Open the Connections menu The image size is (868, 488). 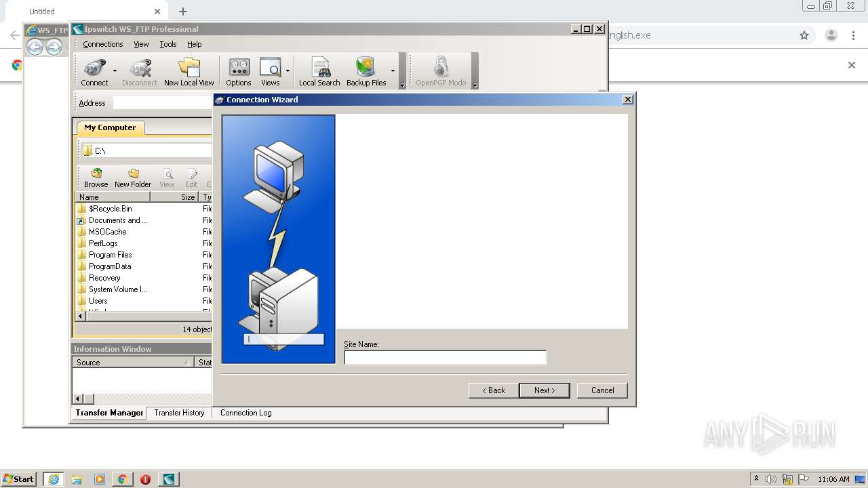[x=103, y=44]
